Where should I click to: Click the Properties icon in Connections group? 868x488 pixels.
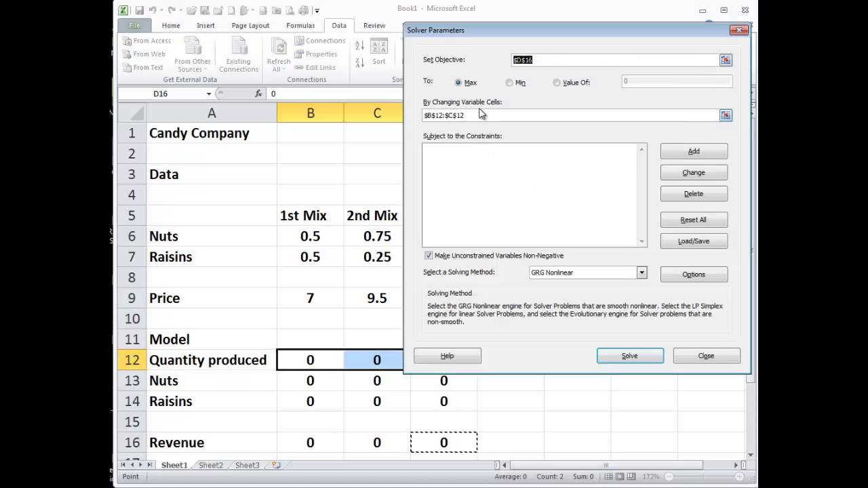[299, 54]
